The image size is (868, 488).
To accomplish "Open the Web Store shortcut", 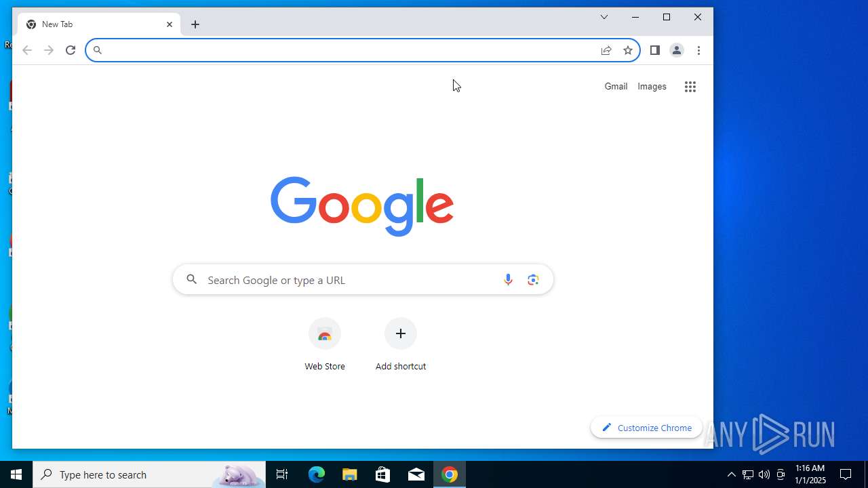I will pyautogui.click(x=325, y=345).
